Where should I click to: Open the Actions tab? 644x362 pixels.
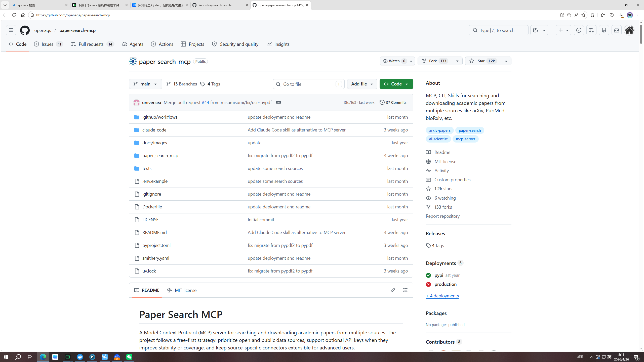(x=162, y=44)
